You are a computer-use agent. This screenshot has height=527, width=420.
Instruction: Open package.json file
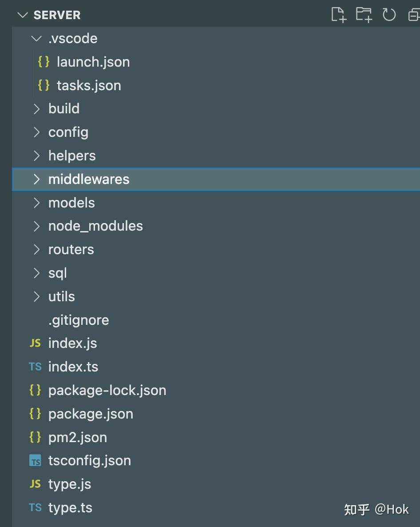click(91, 414)
